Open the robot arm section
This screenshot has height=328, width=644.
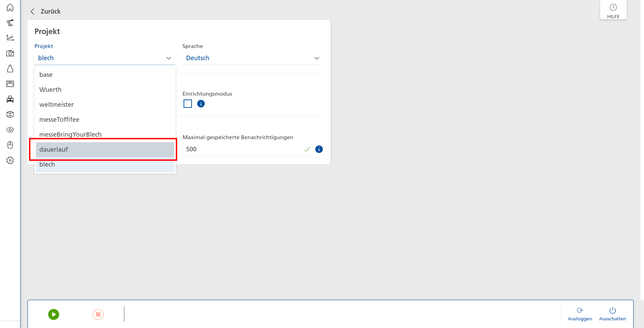pos(10,23)
